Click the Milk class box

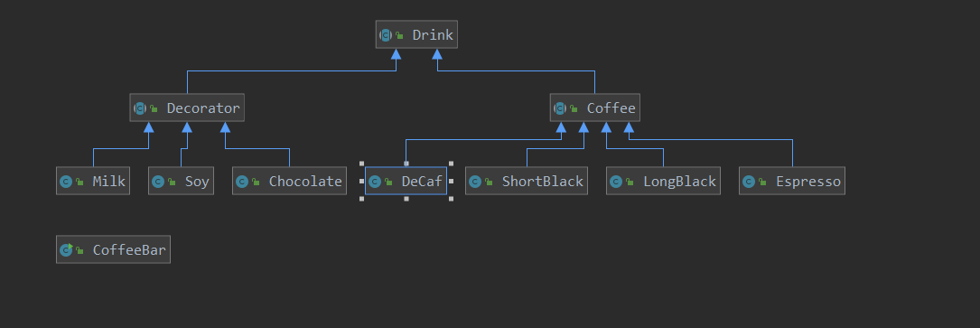(93, 182)
